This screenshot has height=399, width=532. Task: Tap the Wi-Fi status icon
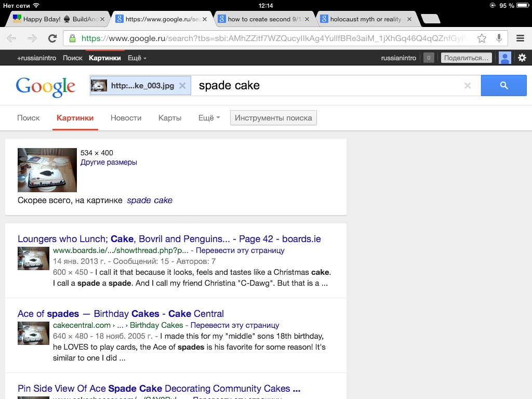pyautogui.click(x=36, y=5)
